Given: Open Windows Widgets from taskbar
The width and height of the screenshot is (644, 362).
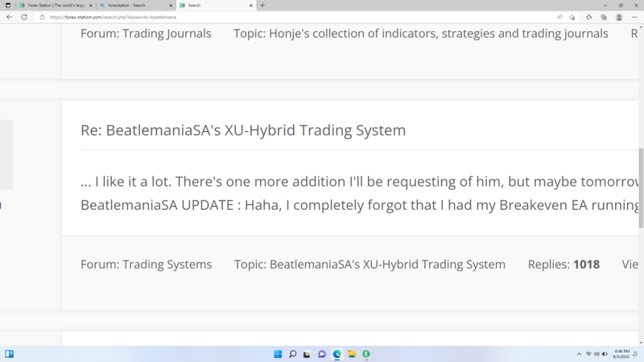Looking at the screenshot, I should pyautogui.click(x=10, y=354).
